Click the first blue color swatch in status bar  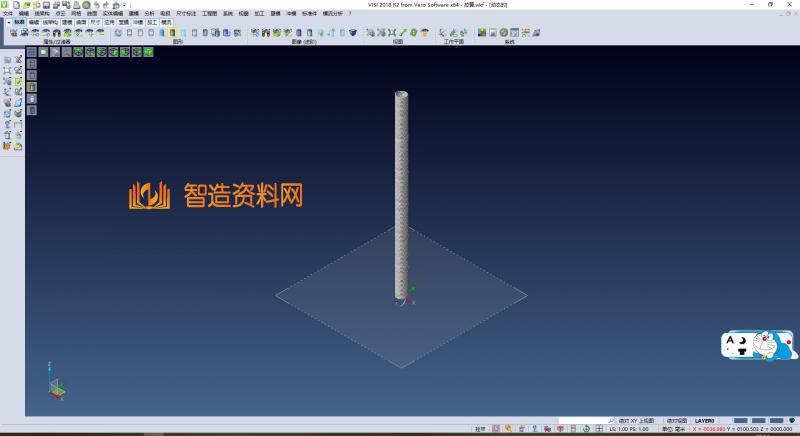coord(740,421)
